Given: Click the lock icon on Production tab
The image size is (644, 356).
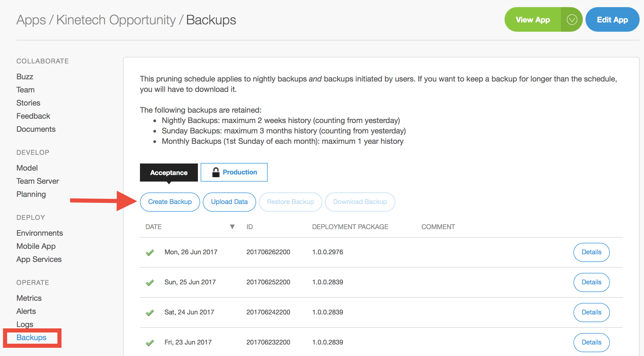Looking at the screenshot, I should point(216,172).
